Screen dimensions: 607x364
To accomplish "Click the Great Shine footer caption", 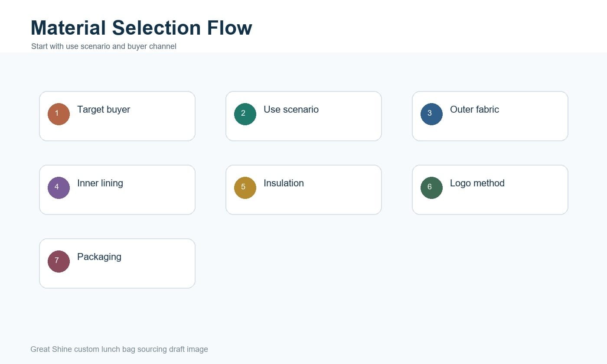I will (x=119, y=349).
